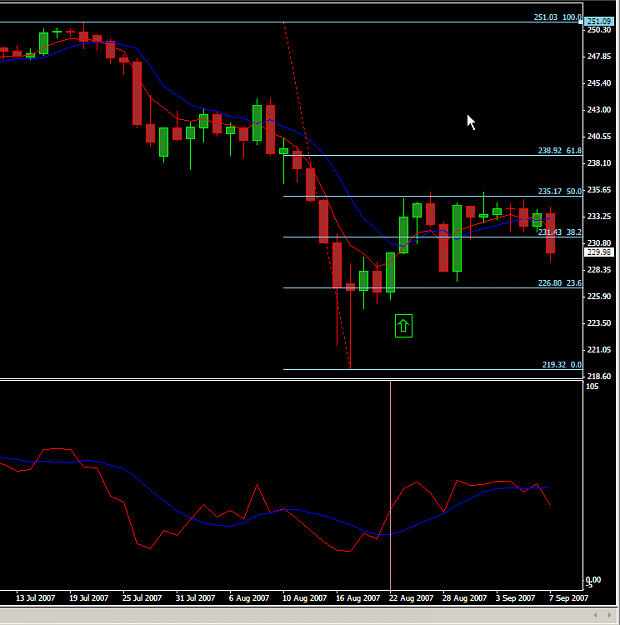The width and height of the screenshot is (620, 625).
Task: Click the Fibonacci label 235.17 50.0
Action: click(x=559, y=191)
